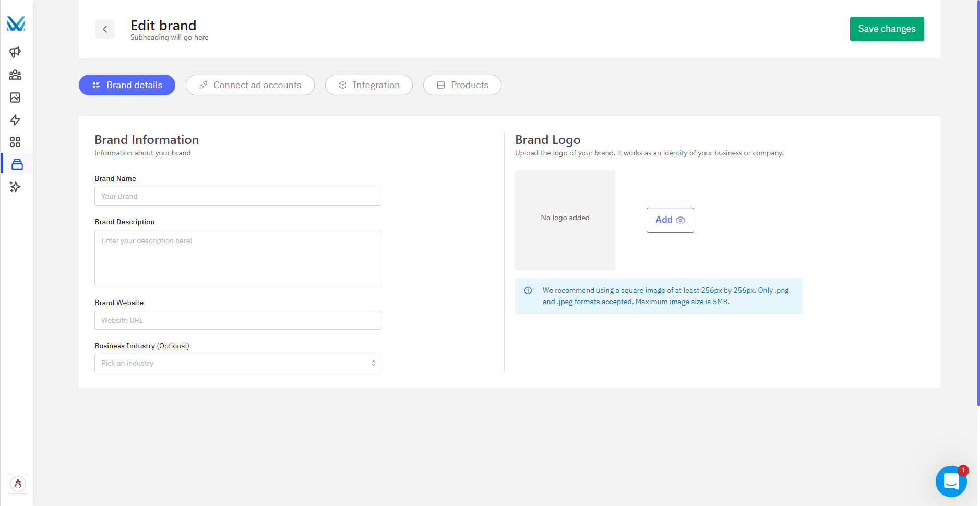Open the automation lightning bolt icon
Viewport: 980px width, 506px height.
pyautogui.click(x=15, y=120)
